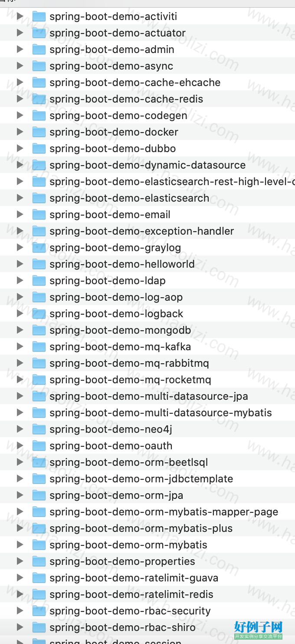The height and width of the screenshot is (644, 295).
Task: Select folder icon beside spring-boot-demo-logback
Action: click(x=39, y=314)
